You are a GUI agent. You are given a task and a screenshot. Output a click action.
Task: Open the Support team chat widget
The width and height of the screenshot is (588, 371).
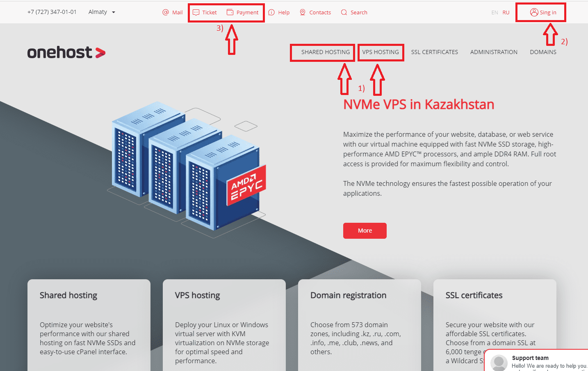point(536,360)
